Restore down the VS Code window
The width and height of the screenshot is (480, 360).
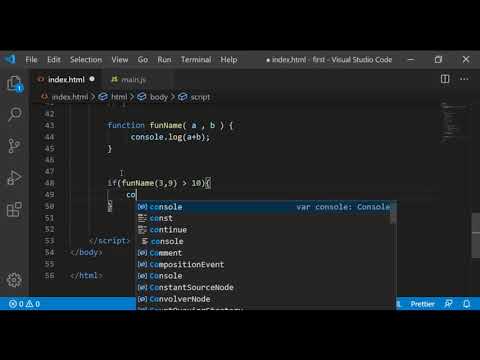[438, 60]
